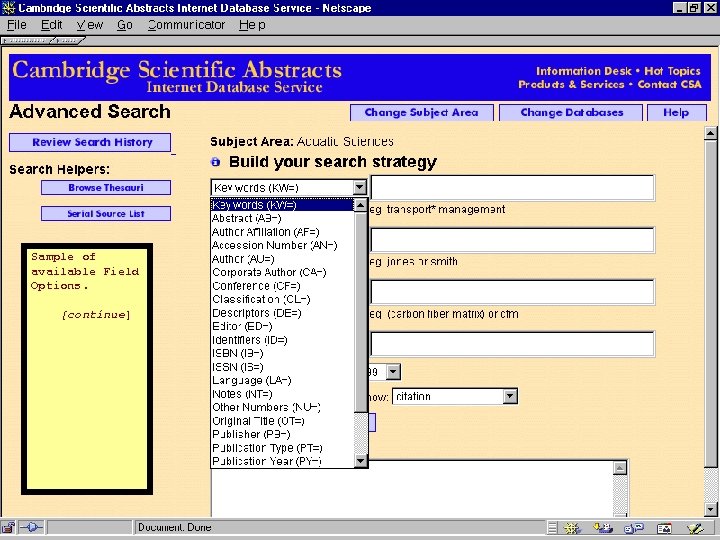
Task: Click the lower text area scroll up arrow
Action: tap(620, 468)
